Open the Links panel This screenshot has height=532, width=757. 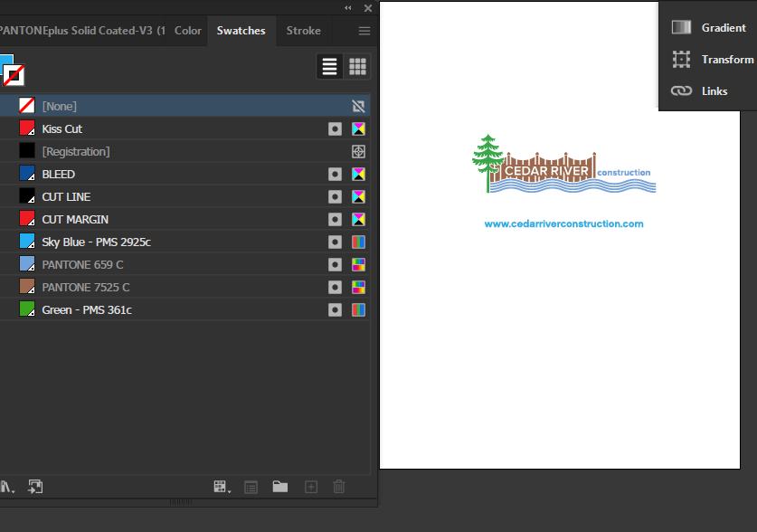(699, 90)
